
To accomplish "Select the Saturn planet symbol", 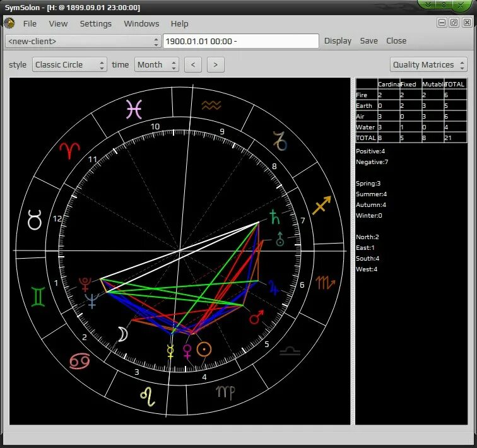I will [x=274, y=217].
